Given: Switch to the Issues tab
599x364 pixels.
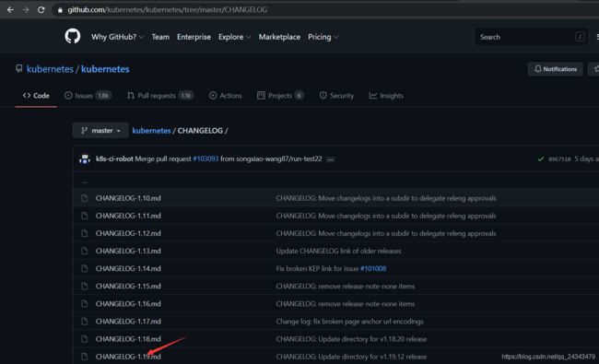Looking at the screenshot, I should pos(88,96).
